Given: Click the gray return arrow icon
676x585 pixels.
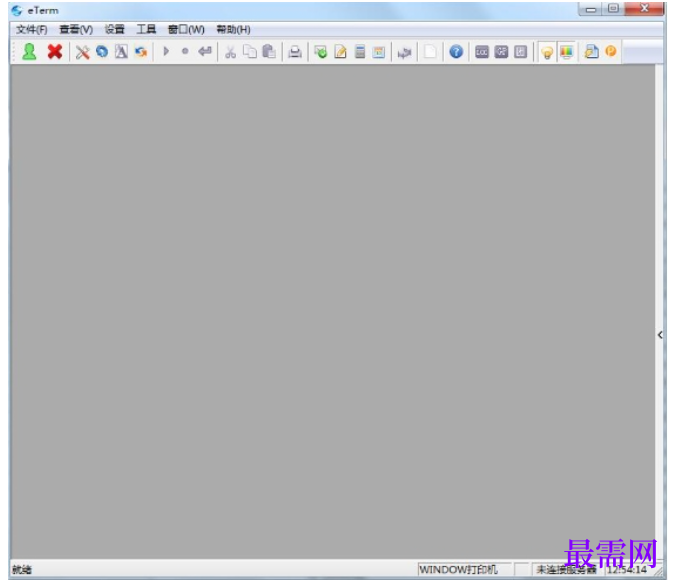Looking at the screenshot, I should tap(205, 52).
